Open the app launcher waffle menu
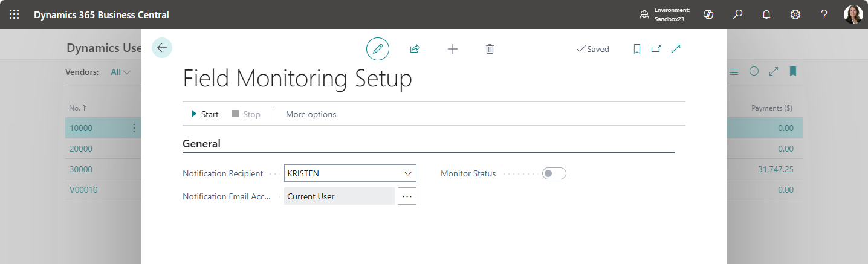This screenshot has width=868, height=264. click(15, 14)
